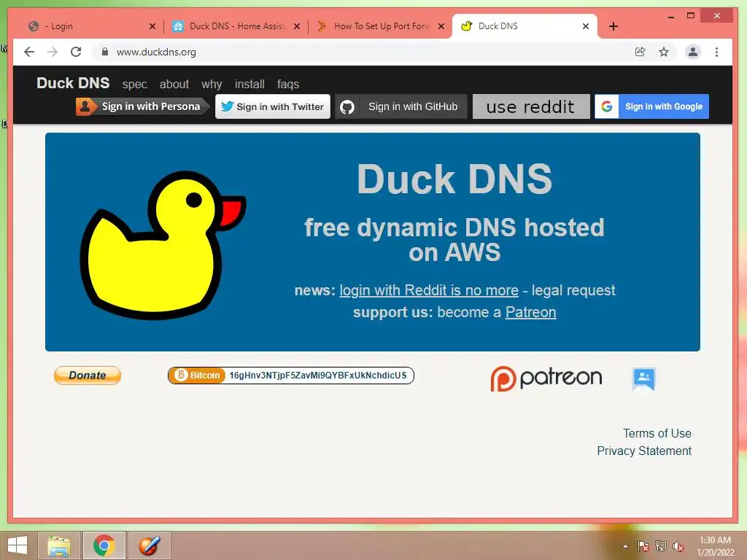Open the install page
This screenshot has height=560, width=747.
[x=249, y=85]
